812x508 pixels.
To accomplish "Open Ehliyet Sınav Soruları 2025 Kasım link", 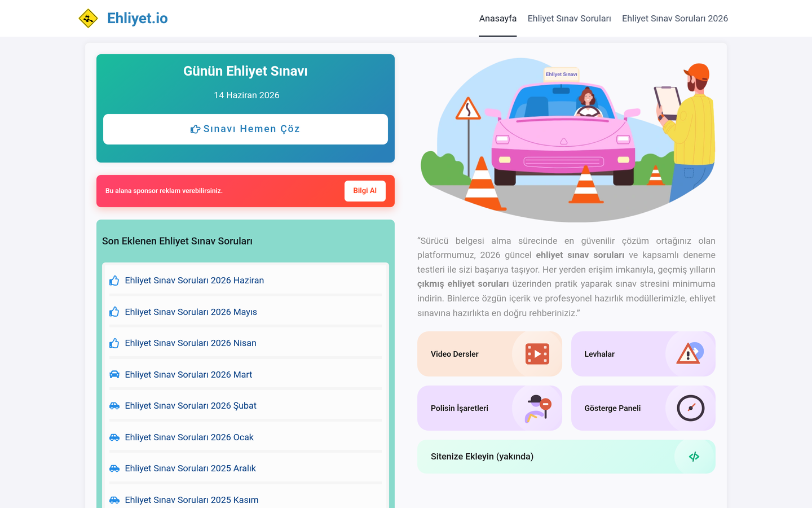I will pos(192,500).
